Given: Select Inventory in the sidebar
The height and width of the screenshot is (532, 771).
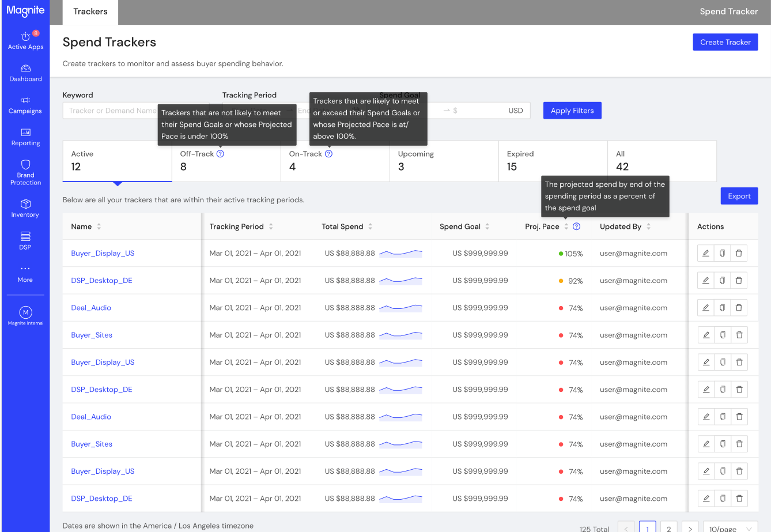Looking at the screenshot, I should (x=25, y=209).
